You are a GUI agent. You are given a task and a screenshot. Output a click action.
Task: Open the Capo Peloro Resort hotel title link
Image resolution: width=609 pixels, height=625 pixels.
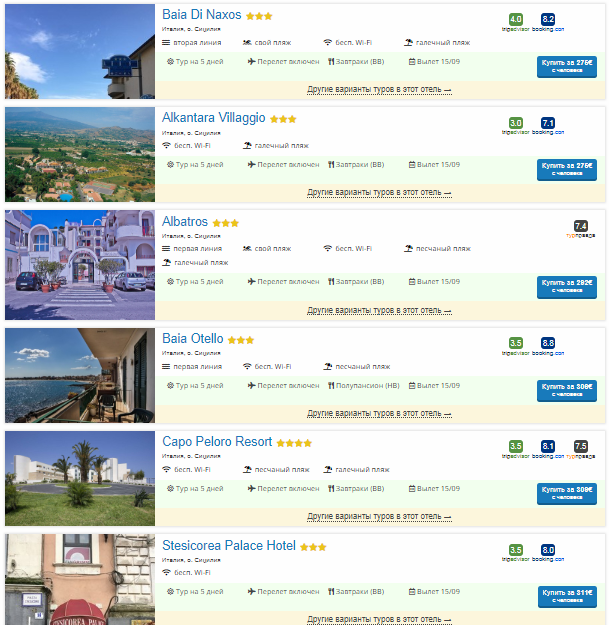(217, 442)
